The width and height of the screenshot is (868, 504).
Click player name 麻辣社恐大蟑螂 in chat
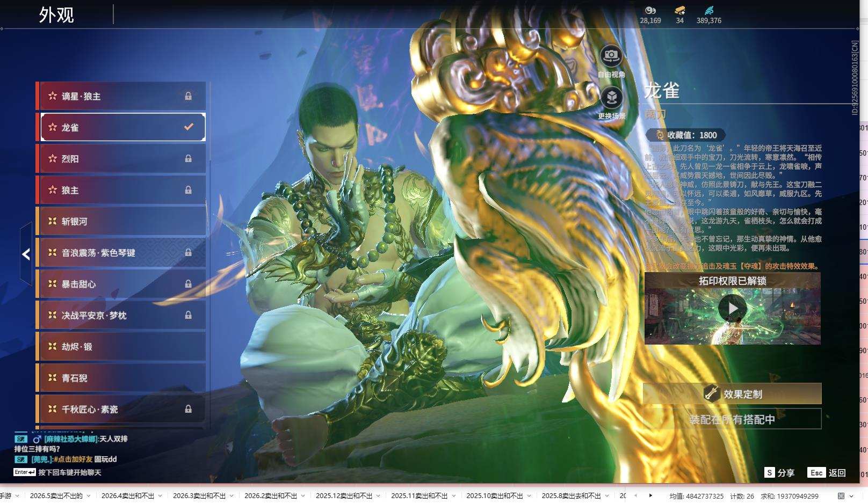click(71, 439)
